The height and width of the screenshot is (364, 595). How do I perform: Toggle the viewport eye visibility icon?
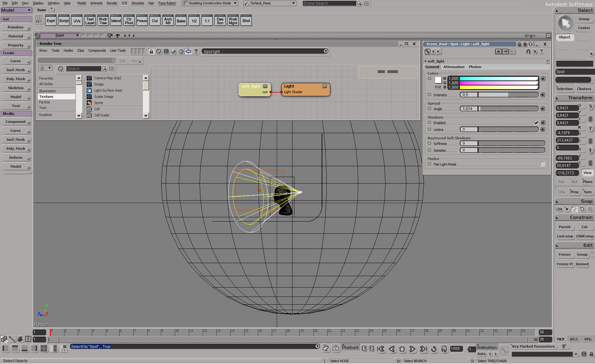pyautogui.click(x=118, y=36)
